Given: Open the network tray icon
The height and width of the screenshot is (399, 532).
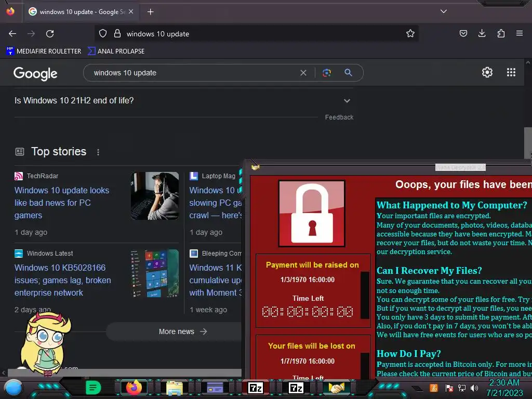Looking at the screenshot, I should (462, 388).
